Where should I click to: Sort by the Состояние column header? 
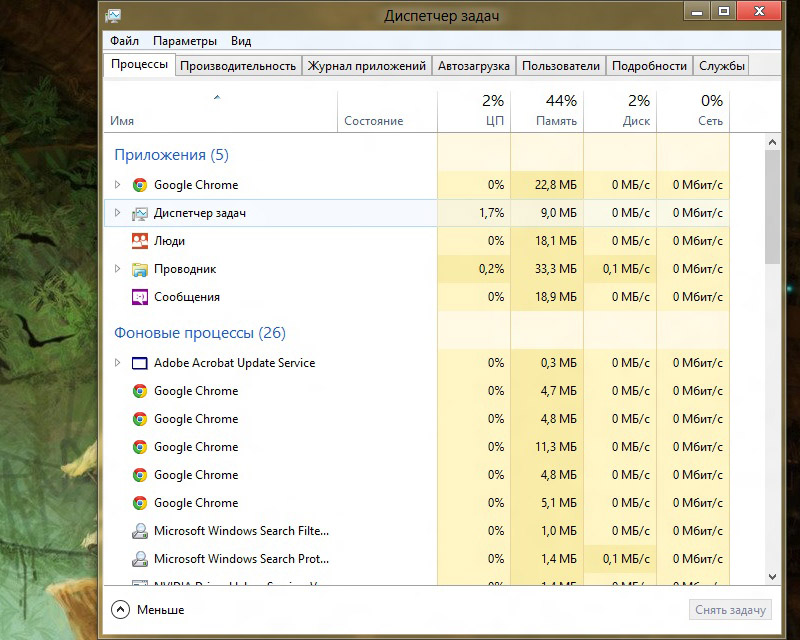tap(387, 112)
